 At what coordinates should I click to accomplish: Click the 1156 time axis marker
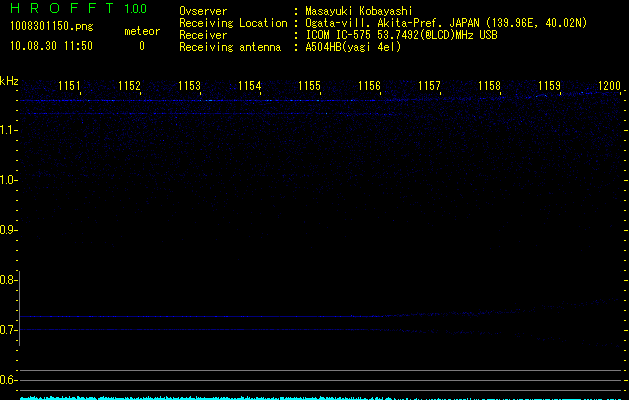point(369,86)
